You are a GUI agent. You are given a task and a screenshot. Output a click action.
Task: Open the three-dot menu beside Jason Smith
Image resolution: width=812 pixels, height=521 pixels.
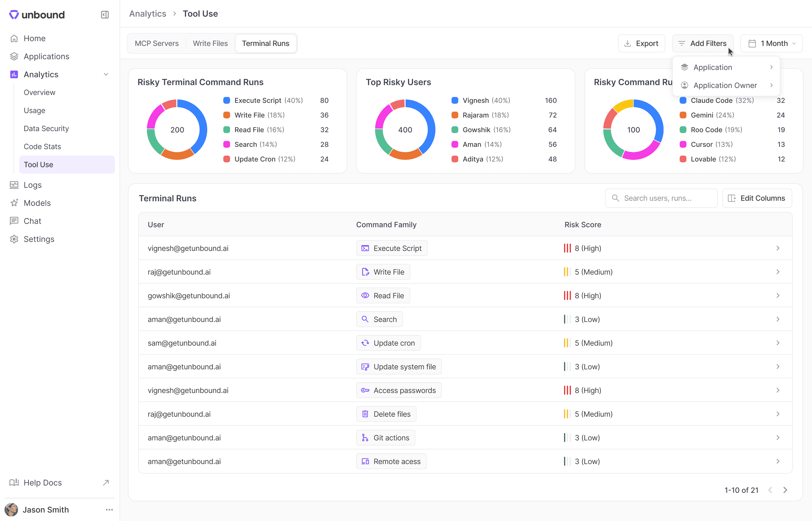coord(109,509)
